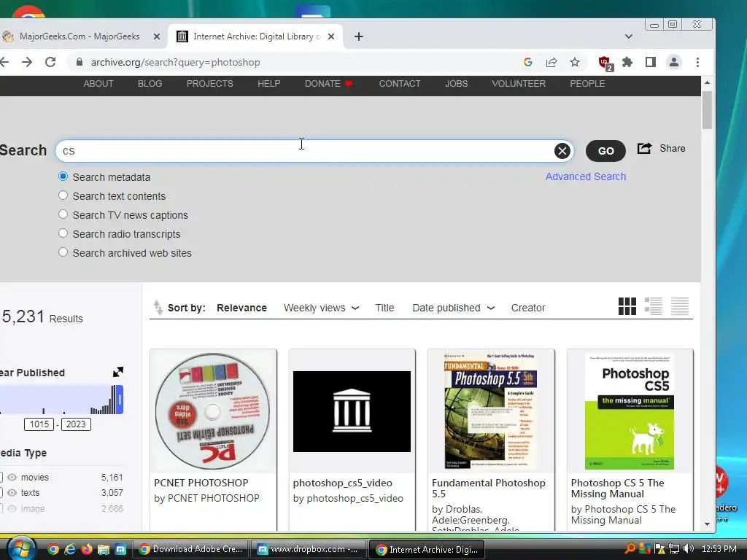This screenshot has height=560, width=747.
Task: Toggle texts eye filter
Action: tap(12, 493)
